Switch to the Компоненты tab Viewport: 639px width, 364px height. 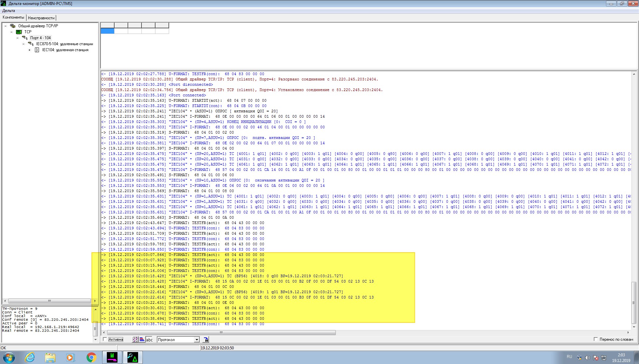point(13,17)
